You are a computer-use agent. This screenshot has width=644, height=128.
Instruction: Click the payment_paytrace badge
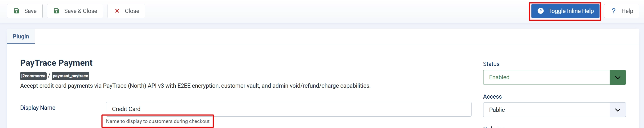point(70,76)
